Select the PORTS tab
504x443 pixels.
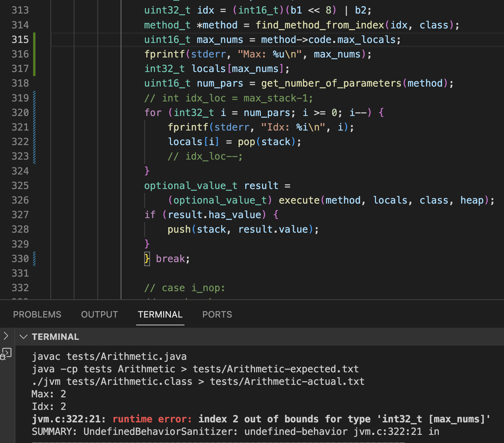click(x=217, y=314)
